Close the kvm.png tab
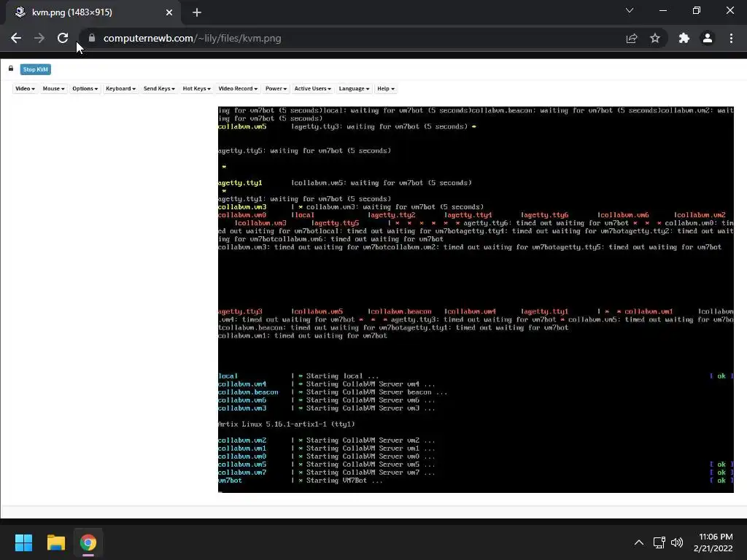This screenshot has height=560, width=747. [169, 12]
